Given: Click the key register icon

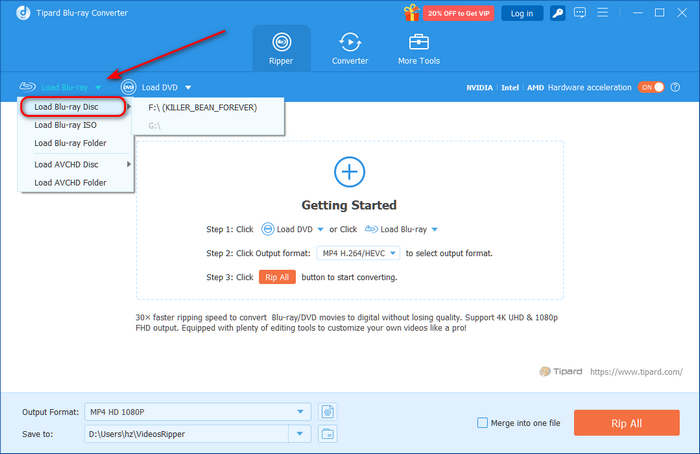Looking at the screenshot, I should pos(558,13).
